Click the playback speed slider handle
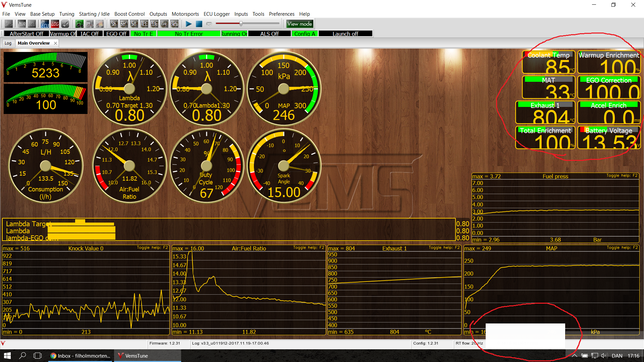This screenshot has width=644, height=362. point(241,23)
